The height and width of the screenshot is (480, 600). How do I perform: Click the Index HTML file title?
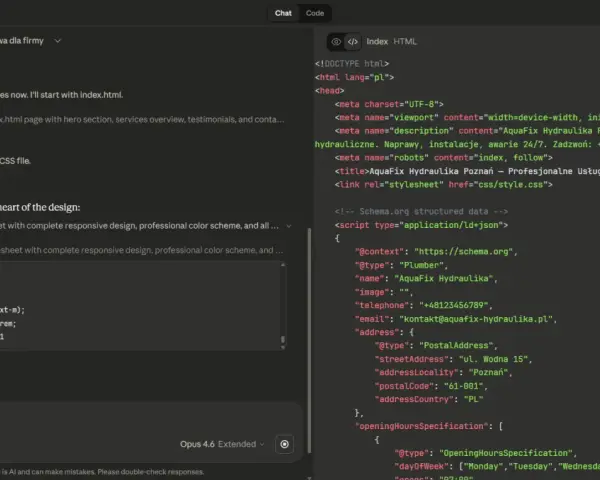coord(391,41)
